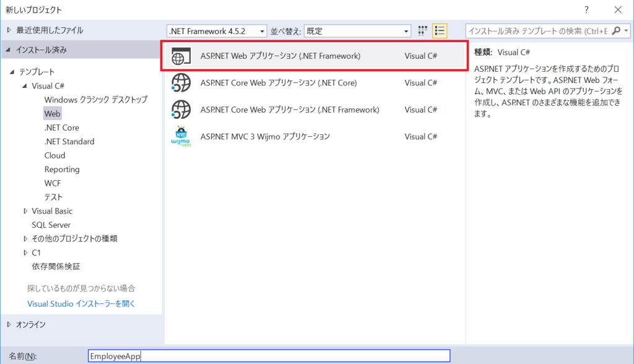
Task: Click the 最近使用したファイル label
Action: (50, 30)
